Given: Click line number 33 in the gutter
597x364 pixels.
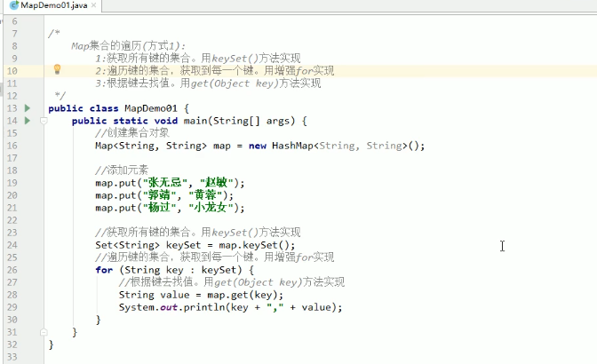Looking at the screenshot, I should point(12,357).
